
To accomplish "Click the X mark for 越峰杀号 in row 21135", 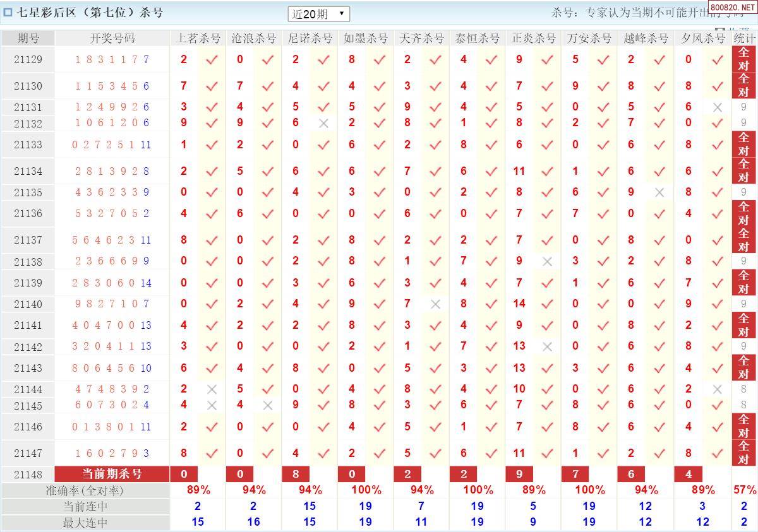I will pos(659,192).
